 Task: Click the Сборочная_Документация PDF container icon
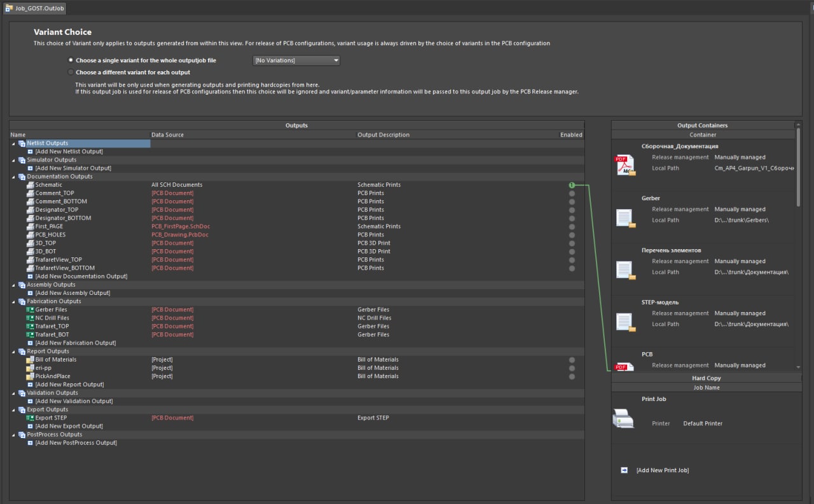pyautogui.click(x=624, y=165)
